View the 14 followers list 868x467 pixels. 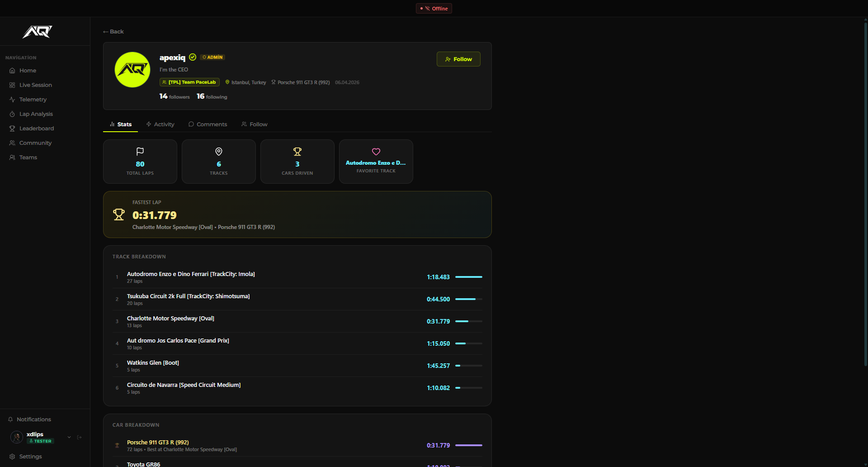175,96
